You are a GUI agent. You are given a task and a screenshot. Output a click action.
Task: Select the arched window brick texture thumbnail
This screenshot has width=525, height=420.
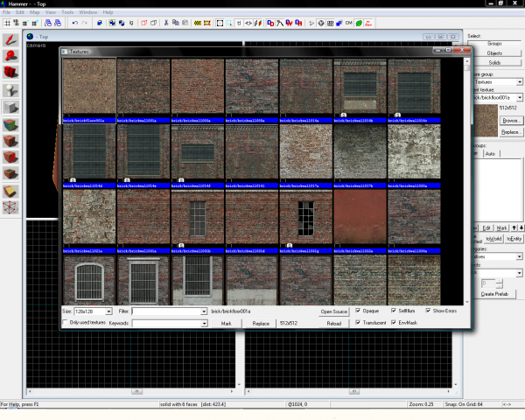coord(89,280)
